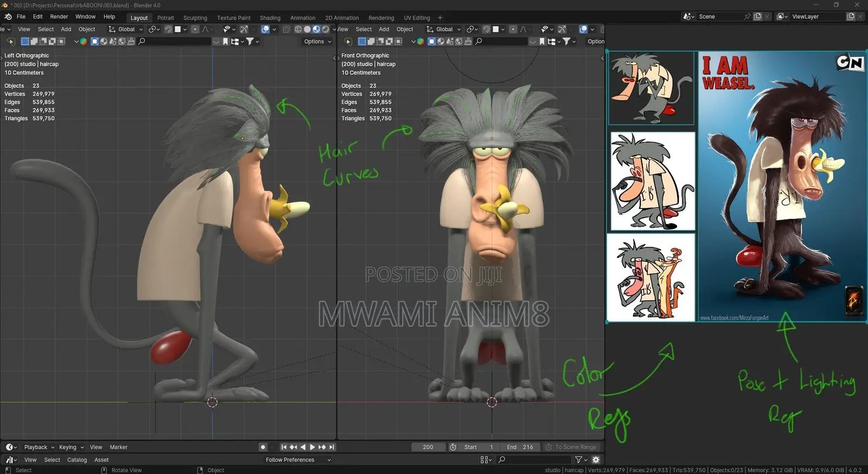This screenshot has height=474, width=868.
Task: Click the colorful collection cube icon in left viewport
Action: tap(84, 41)
